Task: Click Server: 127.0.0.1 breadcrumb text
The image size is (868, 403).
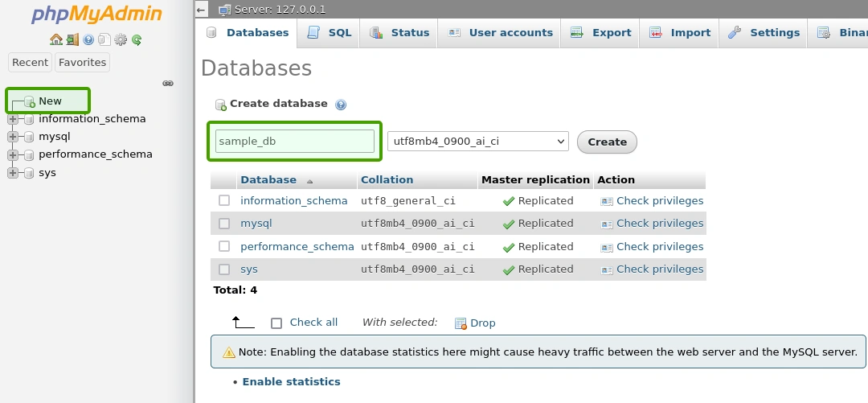Action: tap(280, 10)
